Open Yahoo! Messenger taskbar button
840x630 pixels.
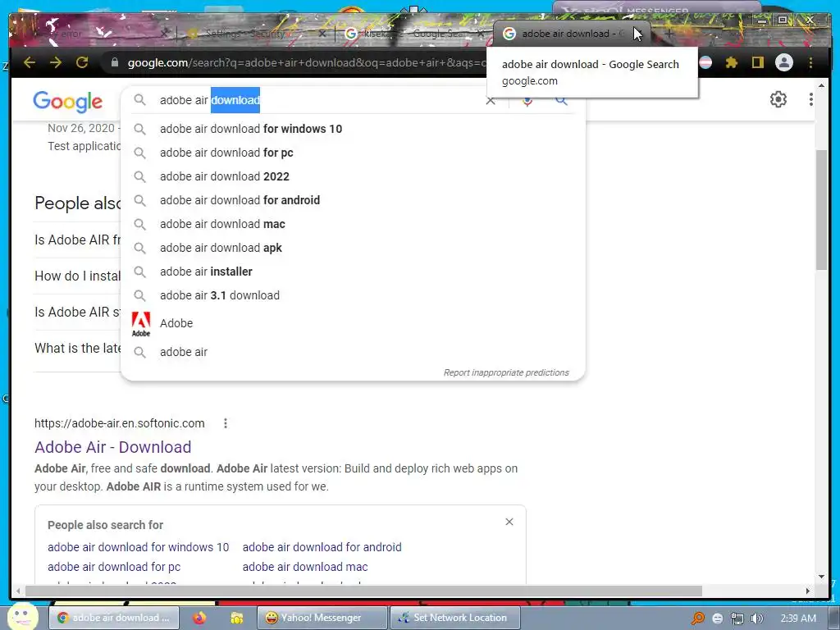click(322, 618)
